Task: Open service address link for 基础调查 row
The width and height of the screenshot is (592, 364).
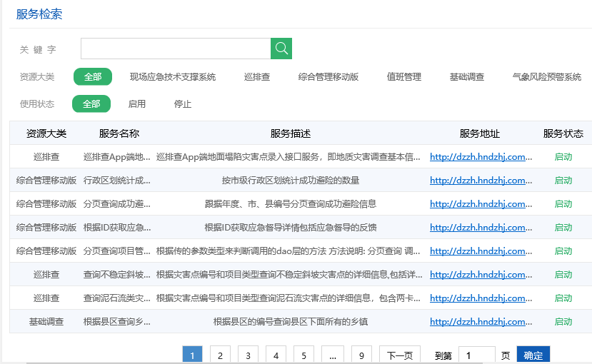Action: [481, 322]
